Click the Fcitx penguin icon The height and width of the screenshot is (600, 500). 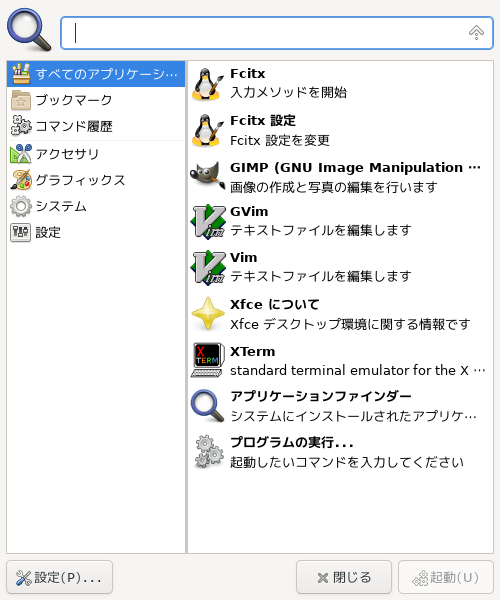(x=207, y=84)
